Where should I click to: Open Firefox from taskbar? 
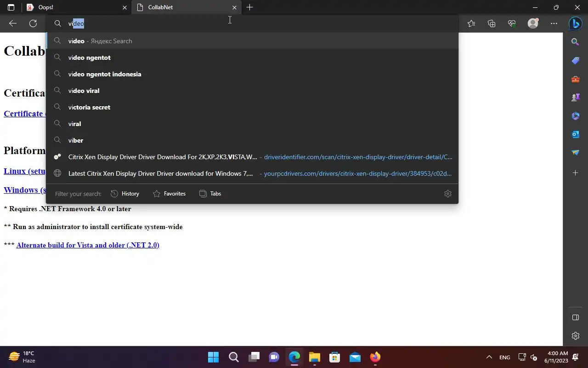point(375,357)
